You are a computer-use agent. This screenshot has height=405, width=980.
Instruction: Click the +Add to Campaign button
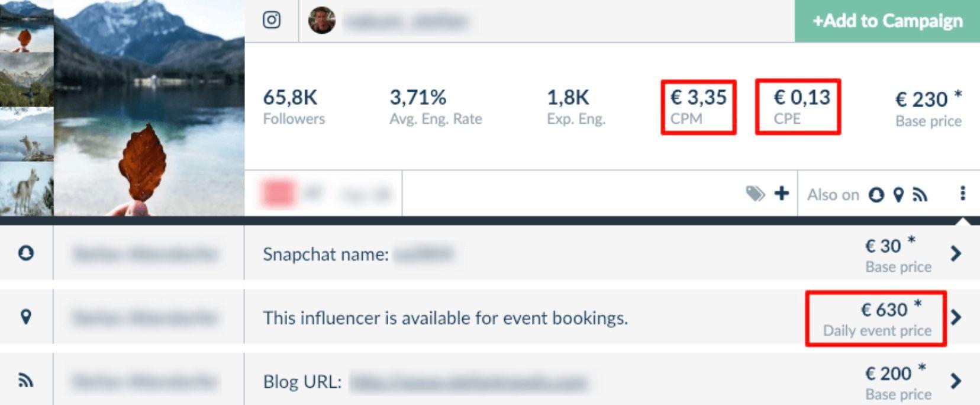click(x=887, y=21)
